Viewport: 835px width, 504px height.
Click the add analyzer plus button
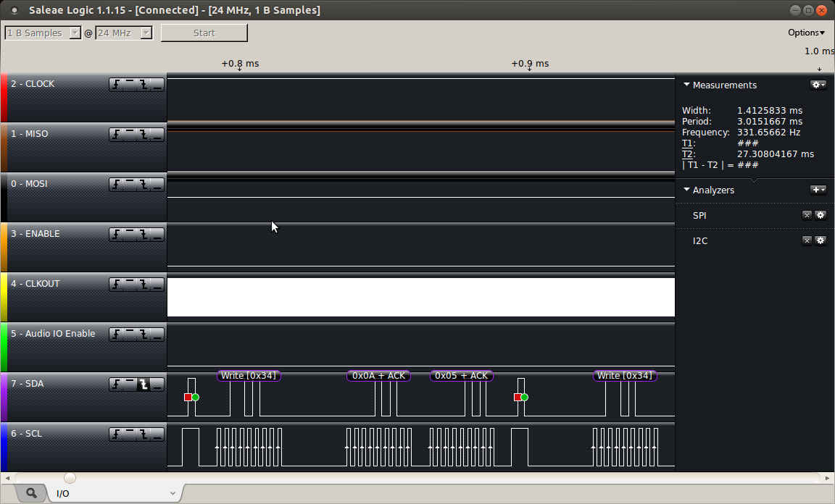[x=818, y=190]
